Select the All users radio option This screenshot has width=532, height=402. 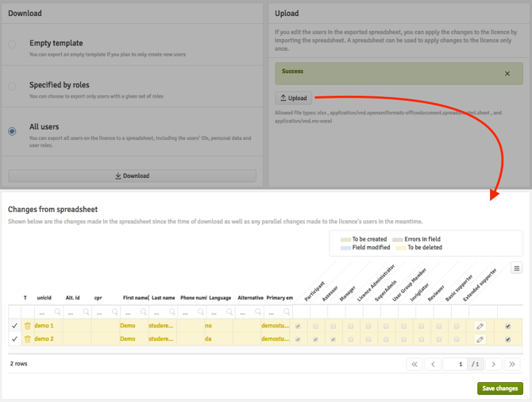pyautogui.click(x=12, y=131)
